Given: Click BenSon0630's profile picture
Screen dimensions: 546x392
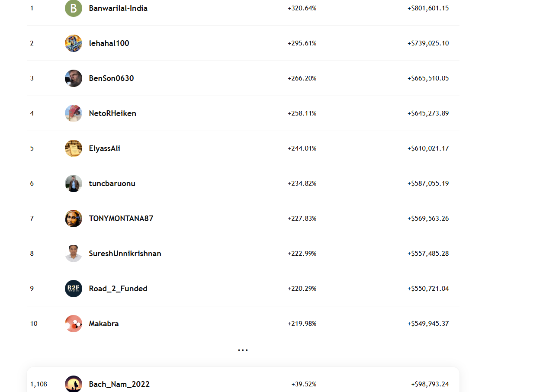Looking at the screenshot, I should (x=74, y=78).
